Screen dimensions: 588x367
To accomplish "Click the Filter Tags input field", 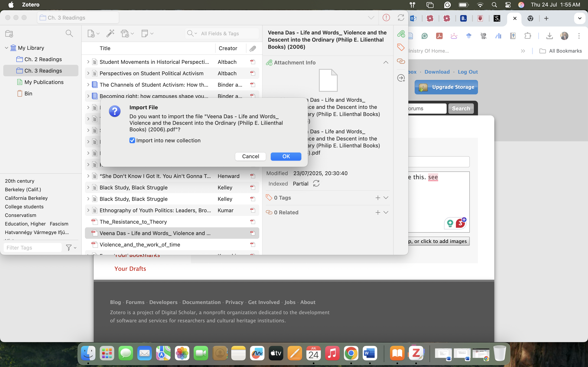I will click(x=33, y=248).
